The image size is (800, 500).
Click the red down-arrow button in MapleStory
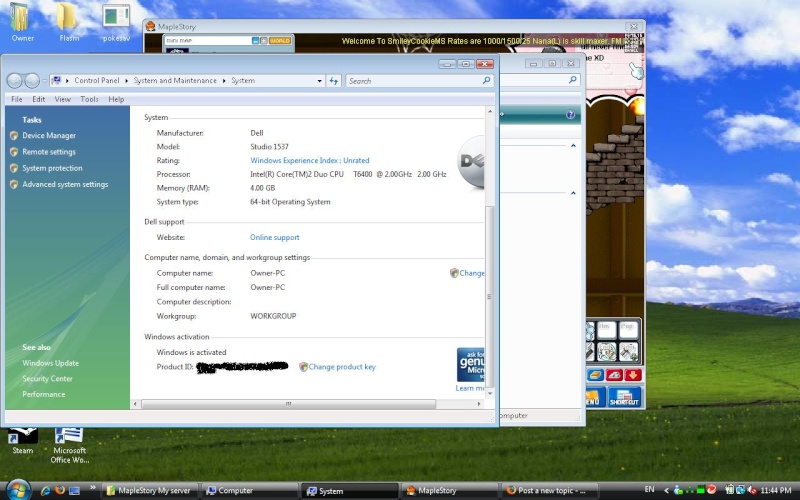(633, 376)
